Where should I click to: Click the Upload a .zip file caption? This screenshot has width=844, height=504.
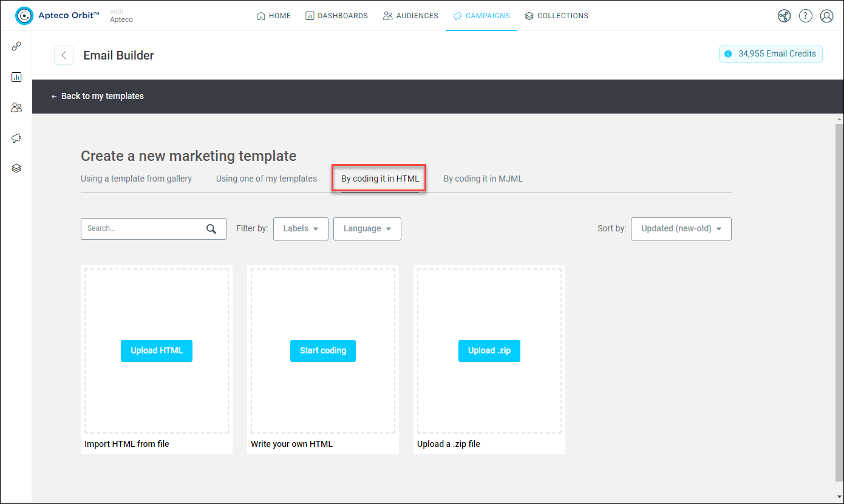point(449,444)
